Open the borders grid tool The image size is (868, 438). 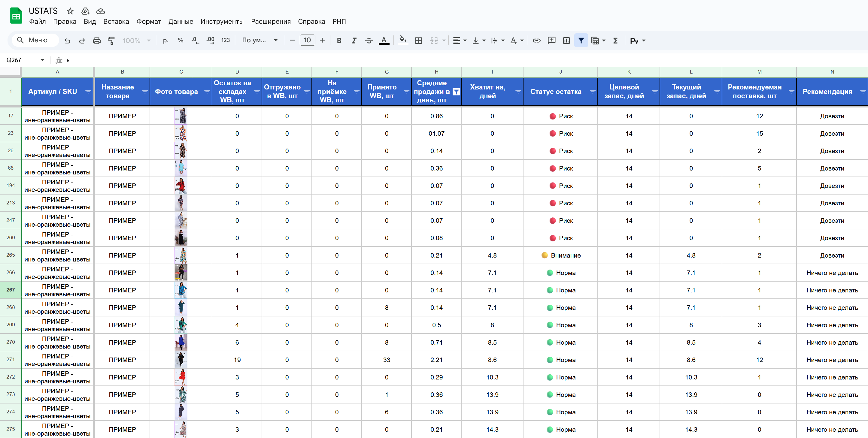tap(418, 41)
